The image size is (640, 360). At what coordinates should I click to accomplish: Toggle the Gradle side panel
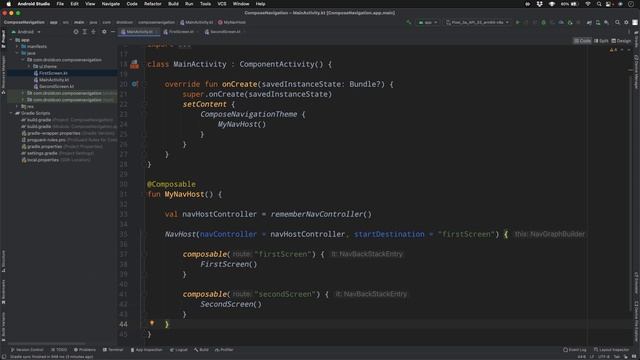point(636,39)
